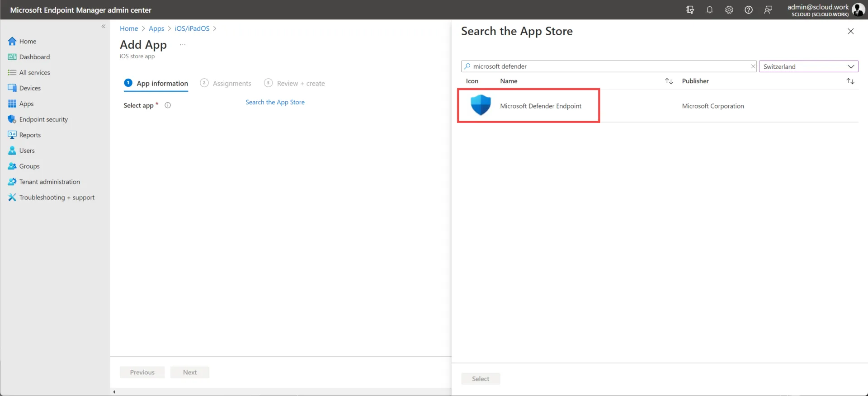
Task: Open the Switzerland country dropdown
Action: 808,66
